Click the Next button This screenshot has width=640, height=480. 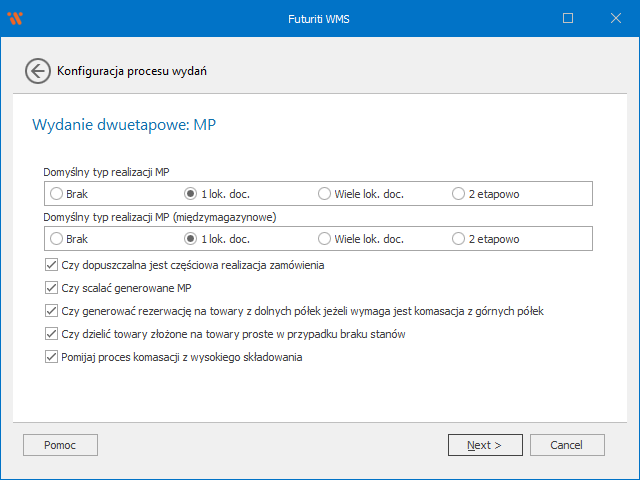click(485, 445)
